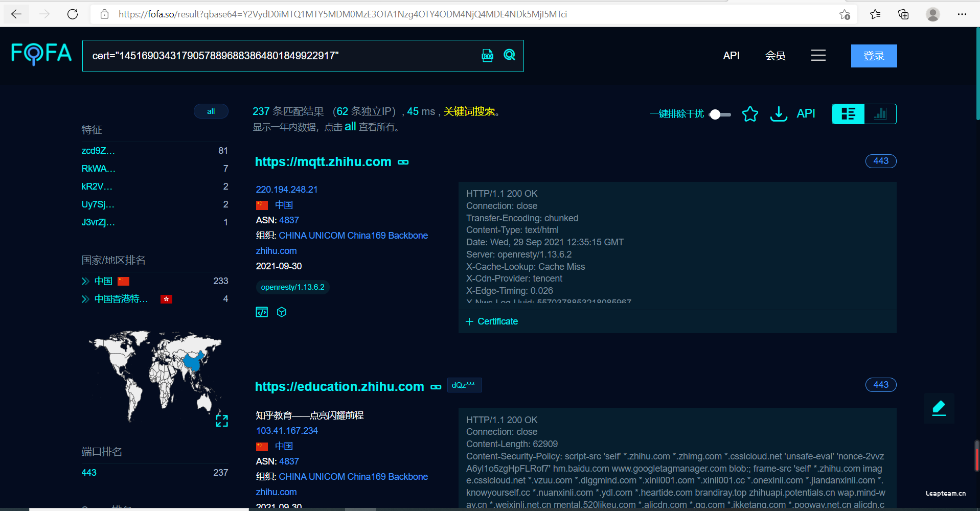Download results with download icon

pos(779,113)
